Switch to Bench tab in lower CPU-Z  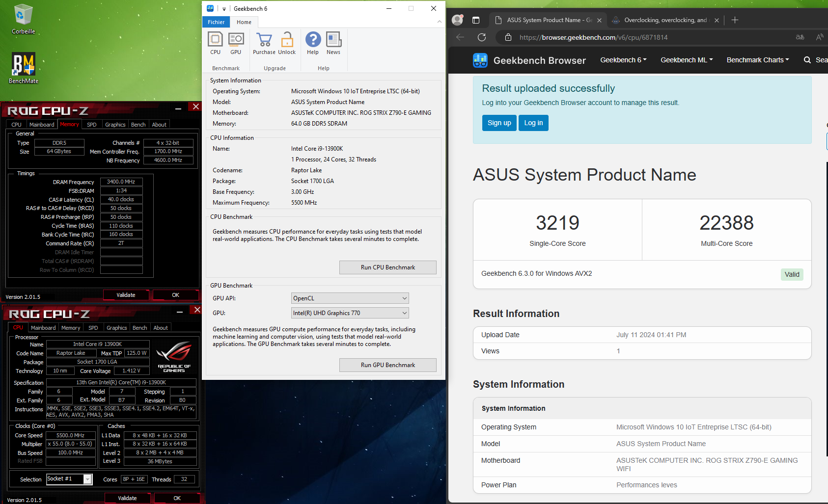tap(140, 328)
